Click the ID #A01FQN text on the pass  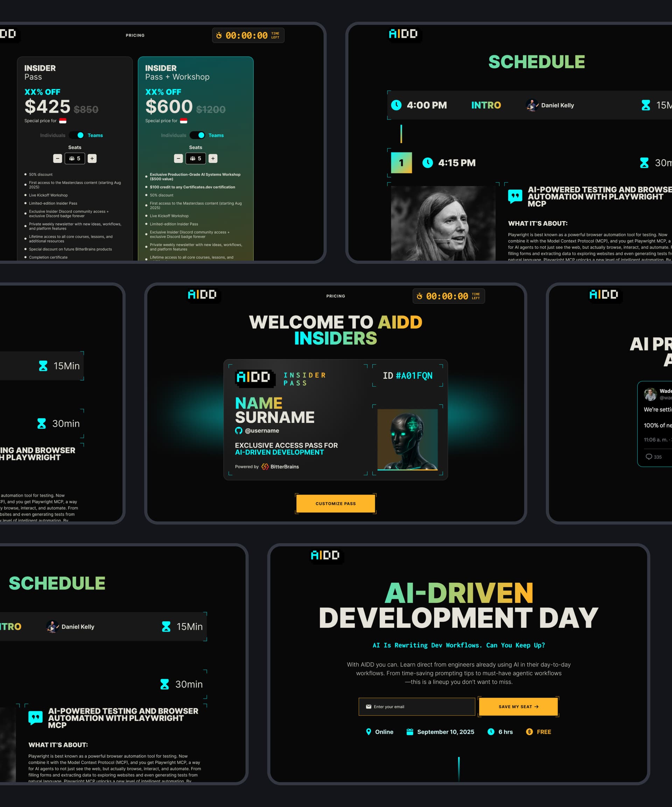[407, 375]
